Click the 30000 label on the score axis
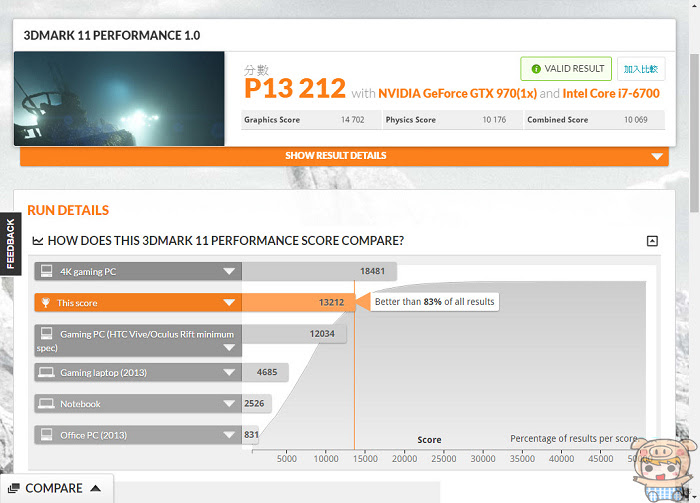Viewport: 700px width, 503px height. click(x=483, y=459)
